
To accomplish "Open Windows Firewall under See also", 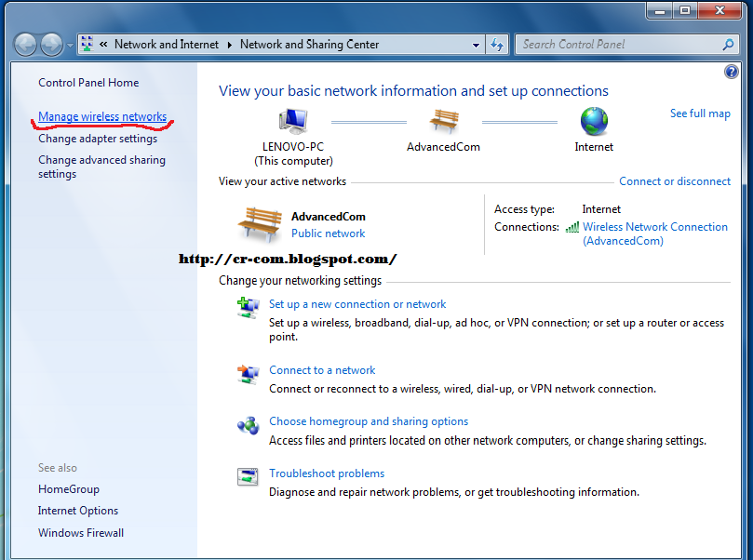I will coord(81,533).
